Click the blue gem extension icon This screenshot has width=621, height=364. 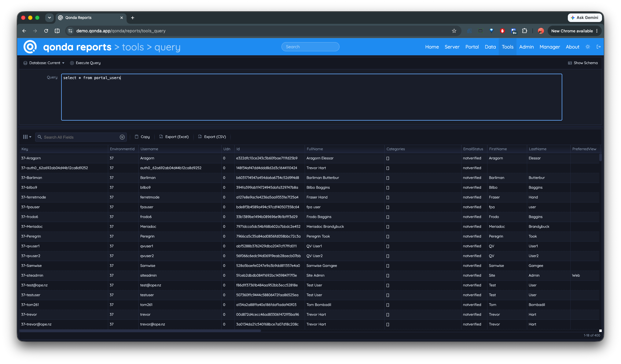491,31
